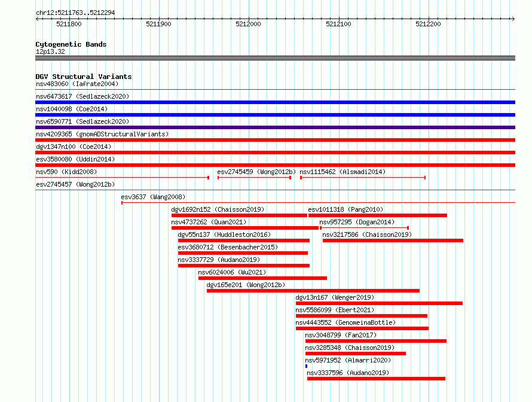Click the ruler's right arrow end
Image resolution: width=532 pixels, height=402 pixels.
point(513,19)
